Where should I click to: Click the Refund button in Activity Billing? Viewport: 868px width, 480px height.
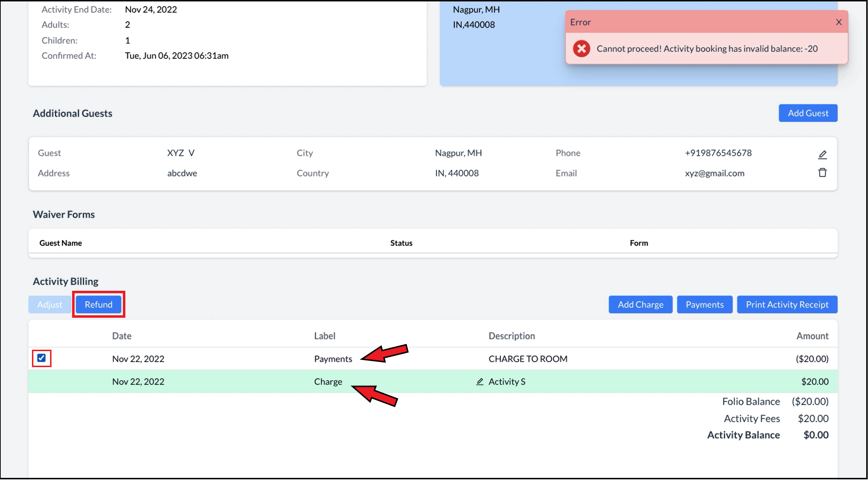click(98, 304)
